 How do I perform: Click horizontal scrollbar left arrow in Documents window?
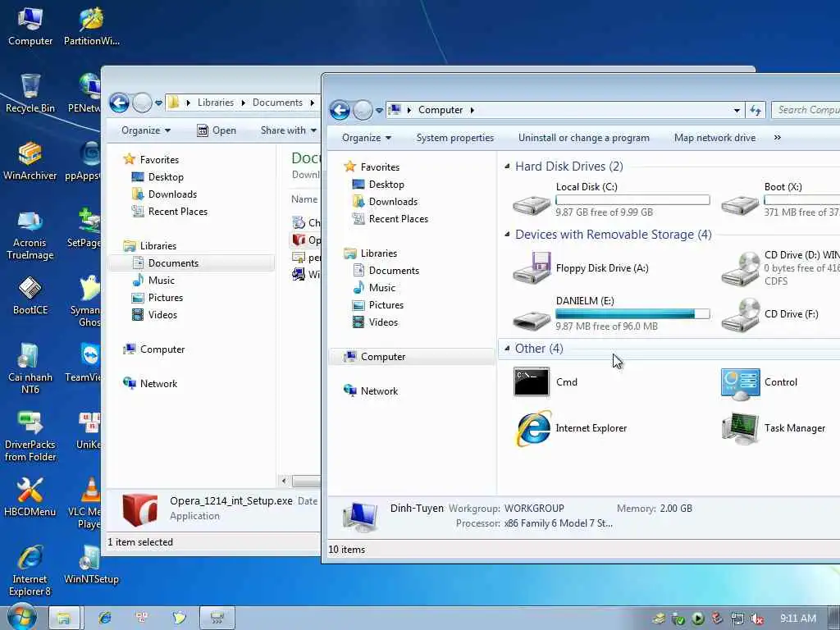tap(284, 481)
